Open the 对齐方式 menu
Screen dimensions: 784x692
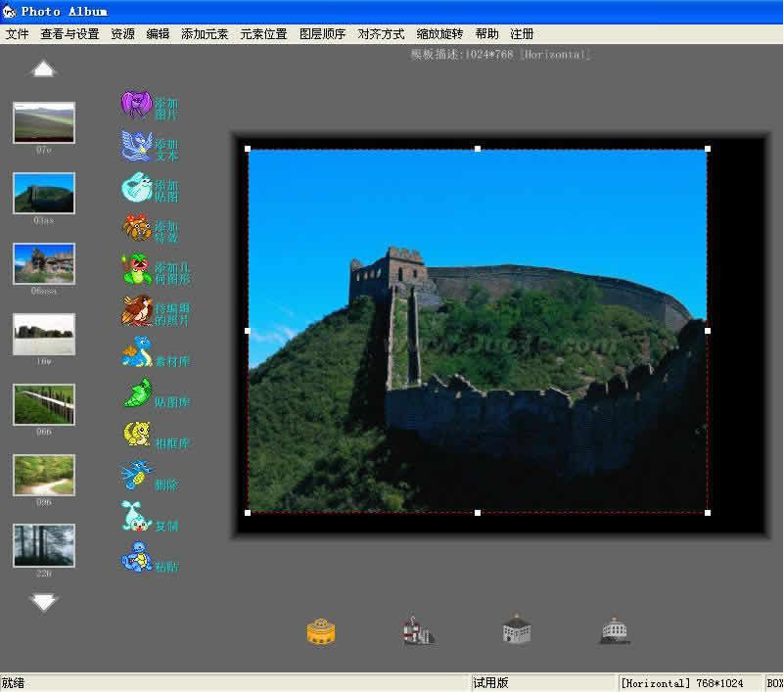[x=381, y=34]
